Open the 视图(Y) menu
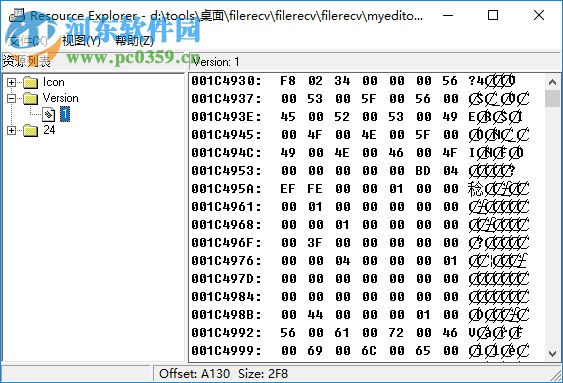563x383 pixels. [81, 41]
